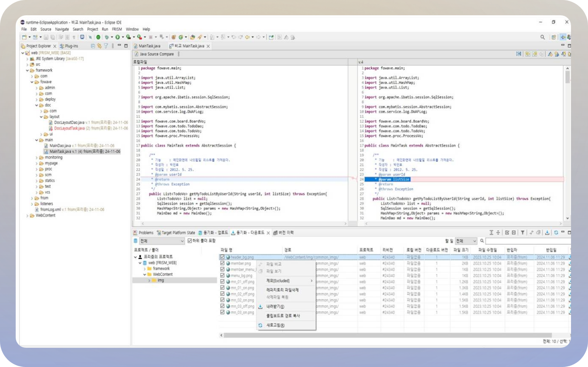Open the 제외[Excluded] submenu
Image resolution: width=588 pixels, height=367 pixels.
286,281
